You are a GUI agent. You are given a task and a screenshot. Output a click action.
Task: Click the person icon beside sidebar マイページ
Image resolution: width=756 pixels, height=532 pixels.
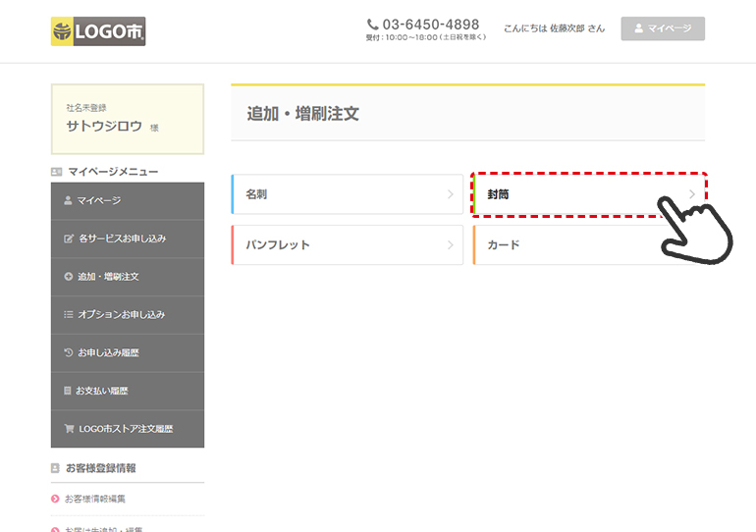68,200
